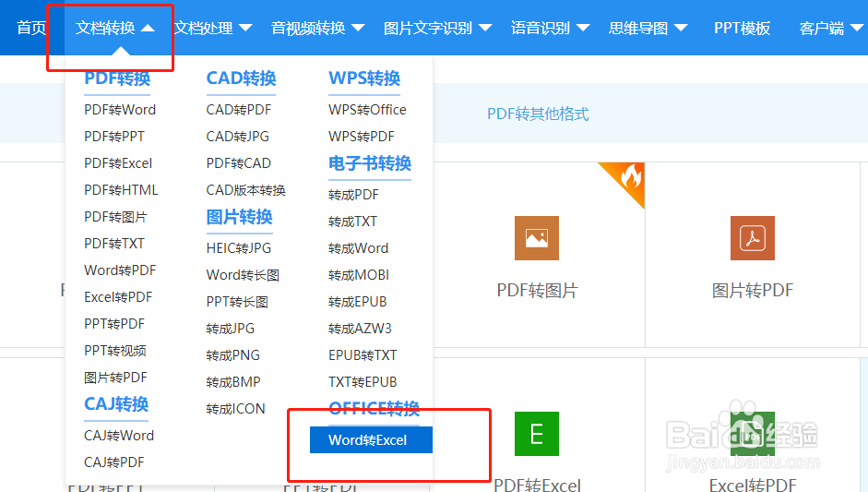Viewport: 868px width, 492px height.
Task: Pick 转成TXT under 电子书转换
Action: [352, 222]
